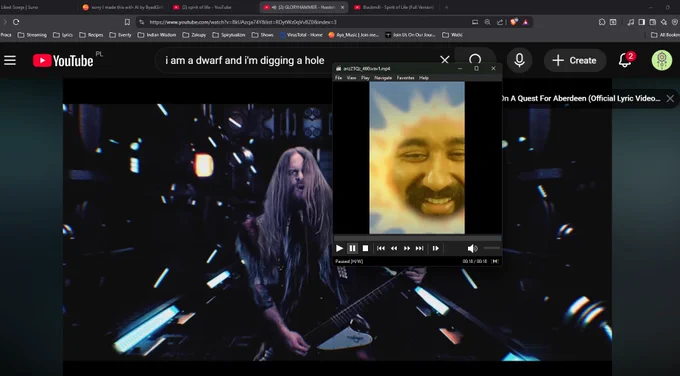
Task: Open Favorites menu in media player
Action: point(405,78)
